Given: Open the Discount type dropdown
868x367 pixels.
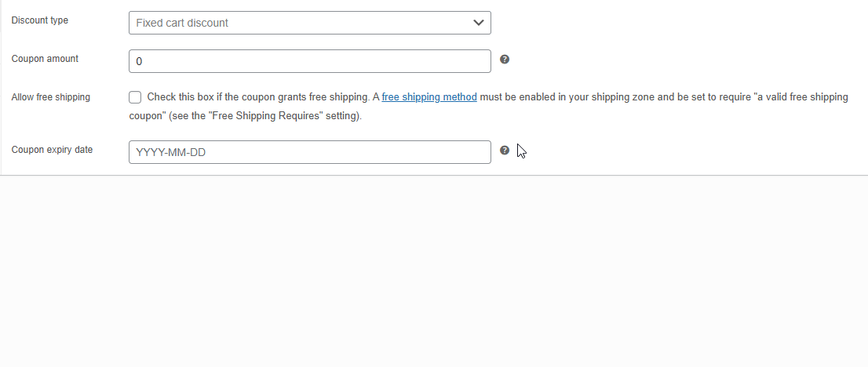Looking at the screenshot, I should (x=309, y=23).
